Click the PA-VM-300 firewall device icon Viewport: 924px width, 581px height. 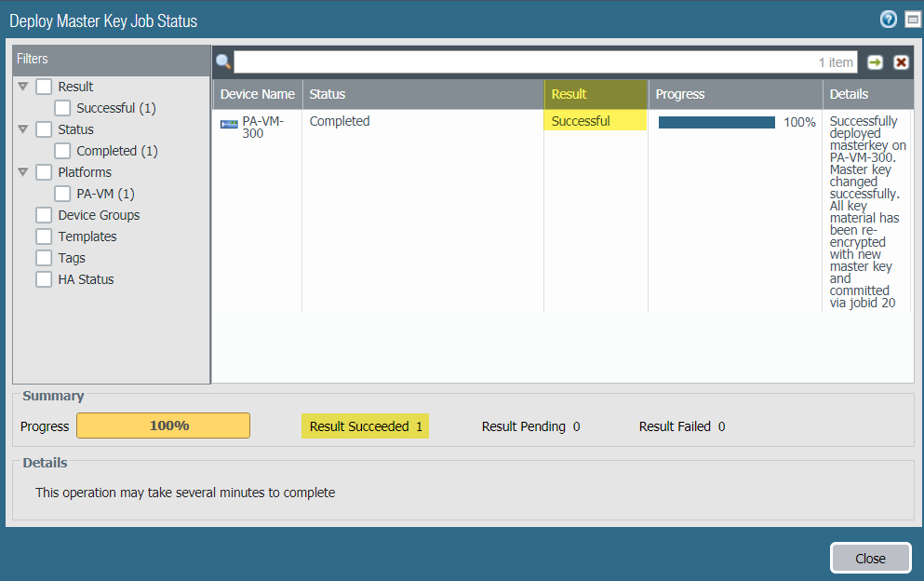pos(229,124)
